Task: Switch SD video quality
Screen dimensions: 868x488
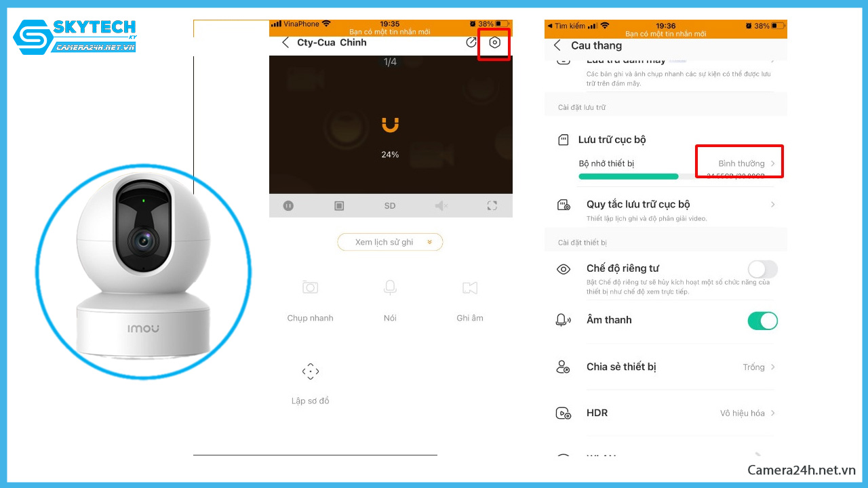Action: coord(390,206)
